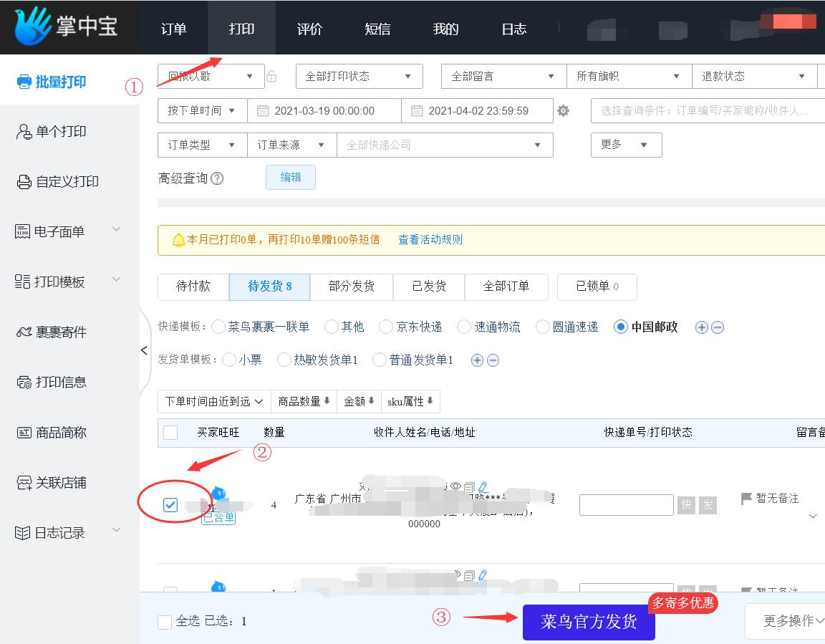Click the 菜鸟官方发货 shipping button
This screenshot has width=825, height=644.
589,623
